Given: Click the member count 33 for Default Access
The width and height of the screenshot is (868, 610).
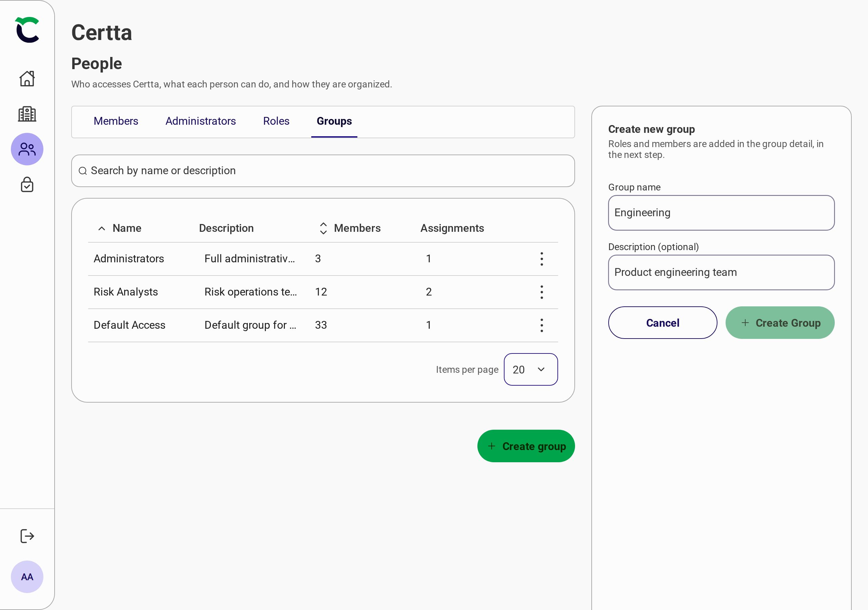Looking at the screenshot, I should [x=321, y=325].
